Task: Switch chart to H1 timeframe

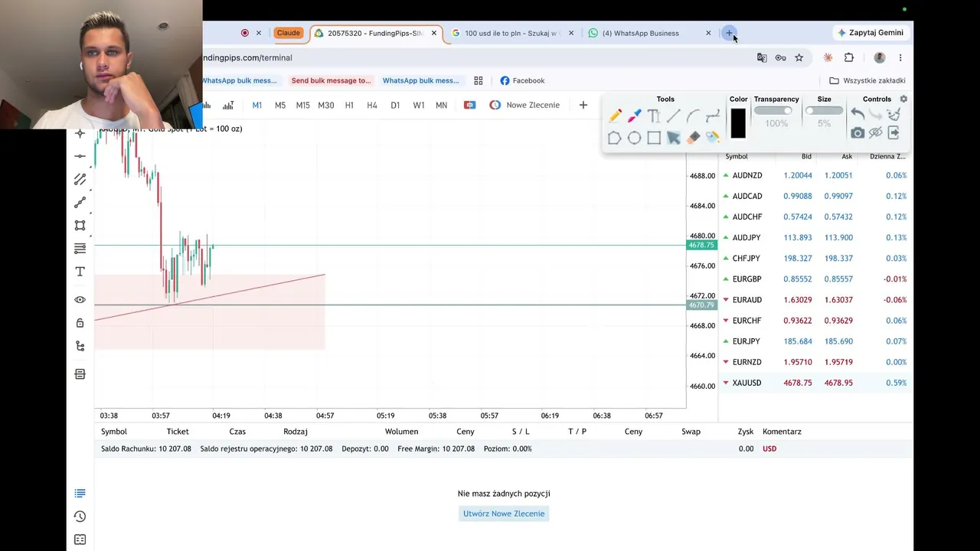Action: pos(349,105)
